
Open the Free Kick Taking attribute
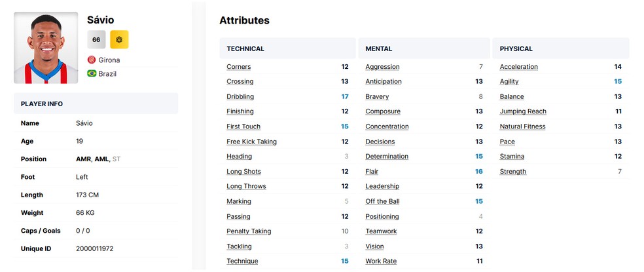coord(251,142)
